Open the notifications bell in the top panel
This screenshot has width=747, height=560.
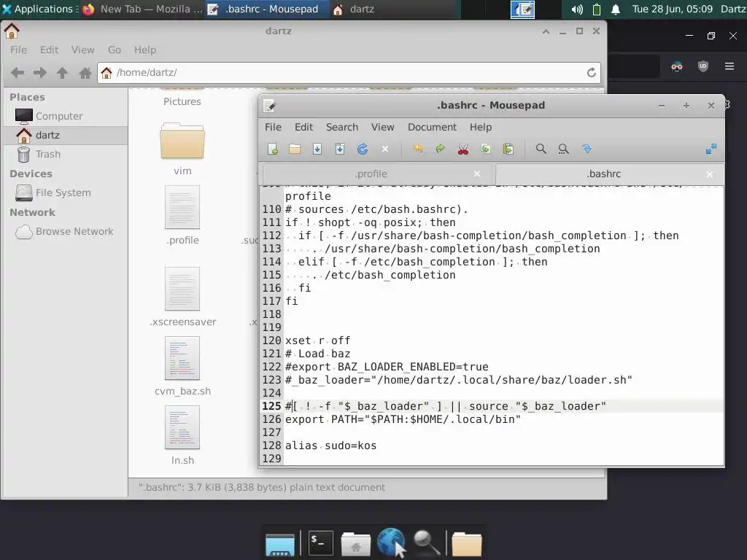[616, 9]
